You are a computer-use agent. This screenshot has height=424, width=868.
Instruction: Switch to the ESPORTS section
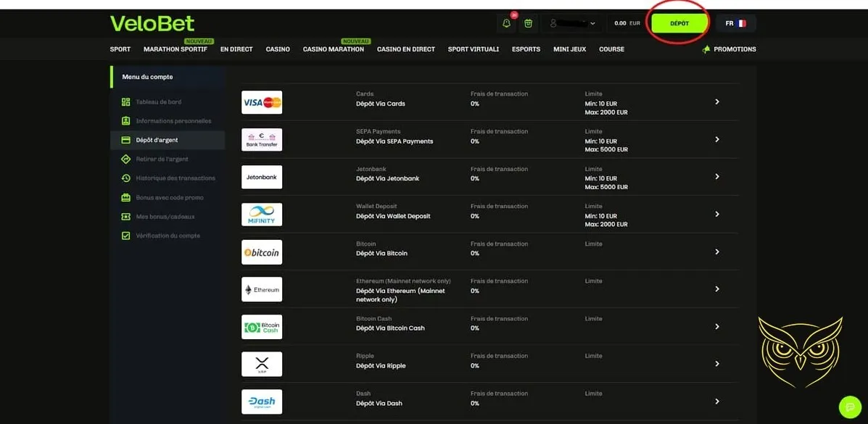(x=526, y=49)
